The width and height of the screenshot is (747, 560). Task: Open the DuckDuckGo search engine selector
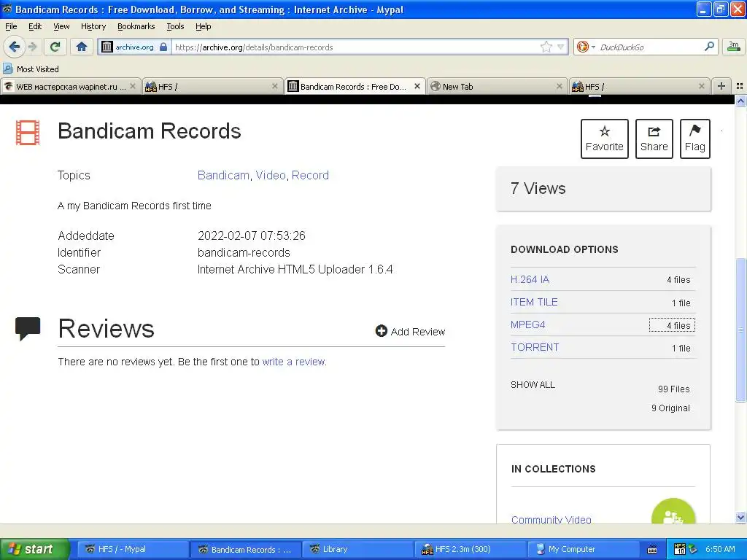(x=586, y=47)
